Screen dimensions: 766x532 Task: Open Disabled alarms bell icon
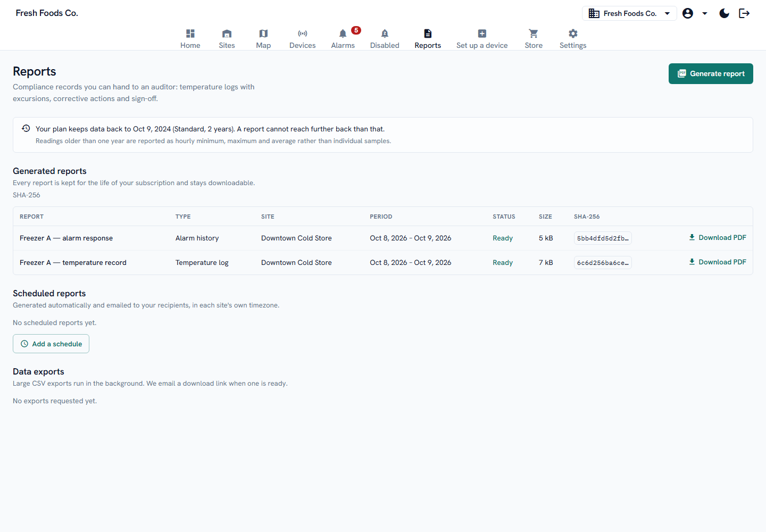click(x=385, y=34)
